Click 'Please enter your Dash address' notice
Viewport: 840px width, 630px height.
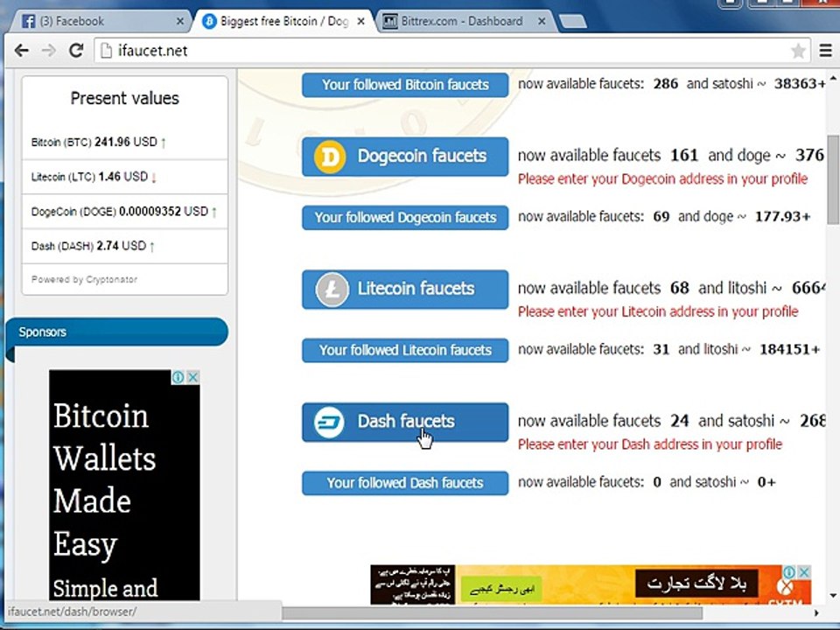coord(650,444)
